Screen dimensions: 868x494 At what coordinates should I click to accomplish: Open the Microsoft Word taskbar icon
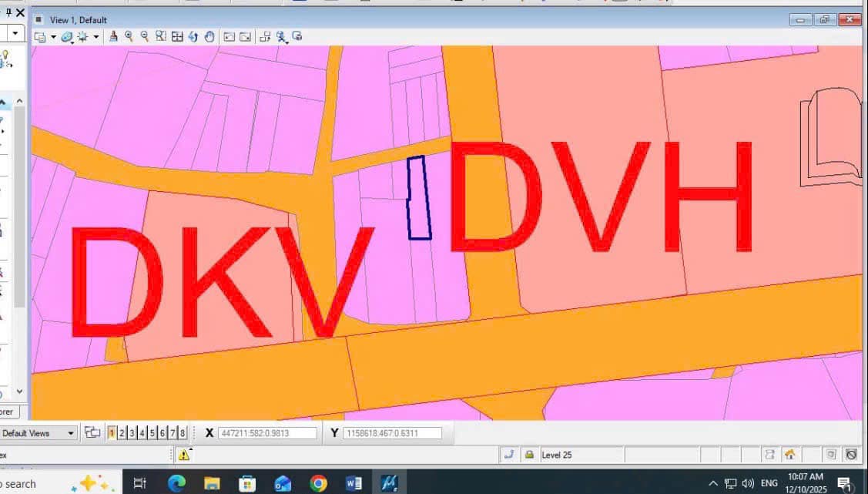pos(354,483)
